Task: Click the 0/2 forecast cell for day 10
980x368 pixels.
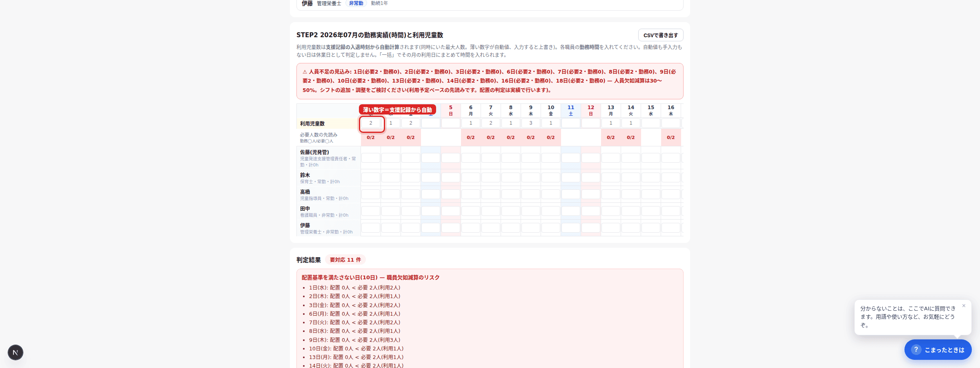Action: click(551, 137)
